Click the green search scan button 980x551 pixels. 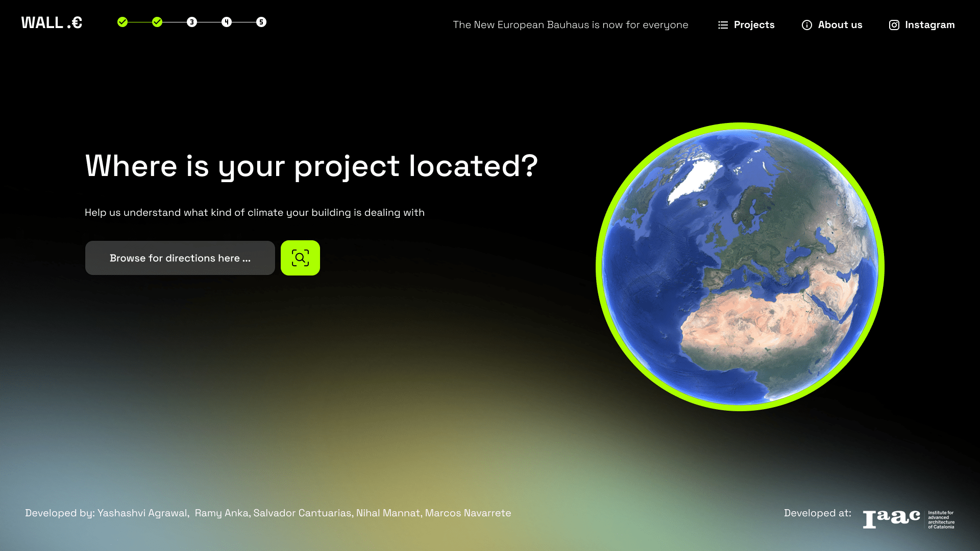click(x=300, y=258)
